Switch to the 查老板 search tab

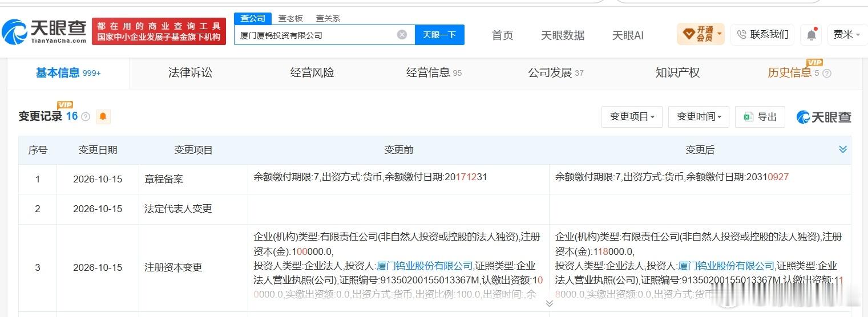pos(290,18)
